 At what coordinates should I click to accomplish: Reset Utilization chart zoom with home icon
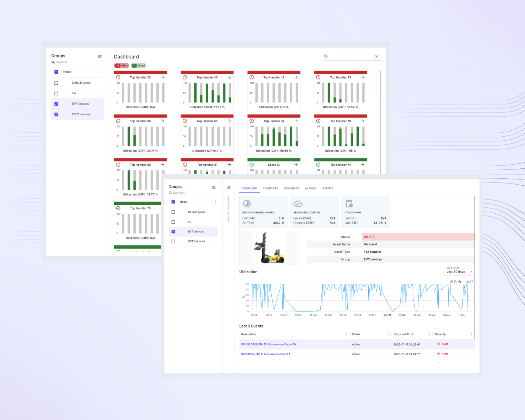[460, 282]
